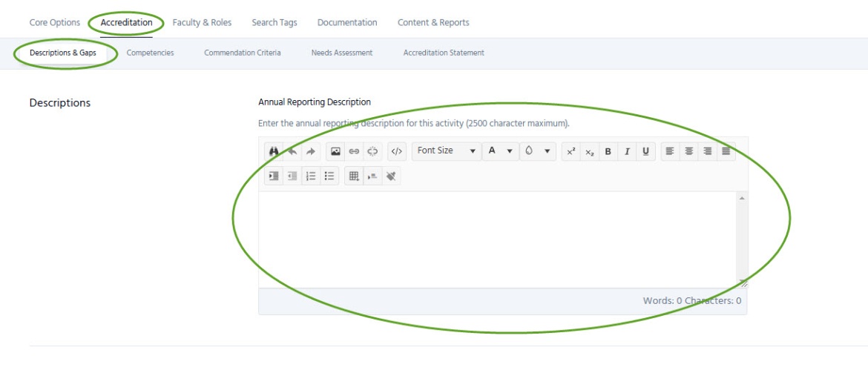Toggle underline formatting
The width and height of the screenshot is (868, 367).
645,151
